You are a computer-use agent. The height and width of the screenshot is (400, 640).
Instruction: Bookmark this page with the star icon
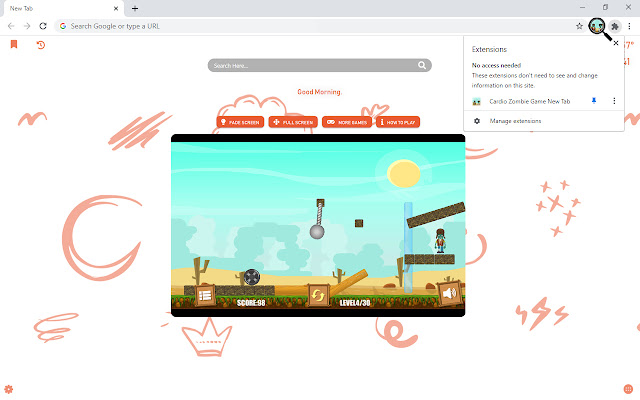(x=579, y=26)
